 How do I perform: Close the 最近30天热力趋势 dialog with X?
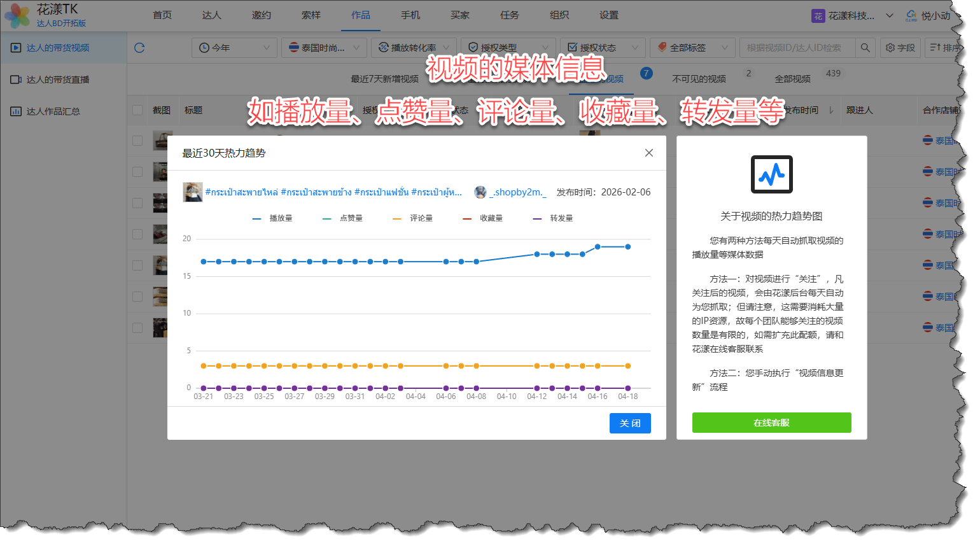point(648,153)
